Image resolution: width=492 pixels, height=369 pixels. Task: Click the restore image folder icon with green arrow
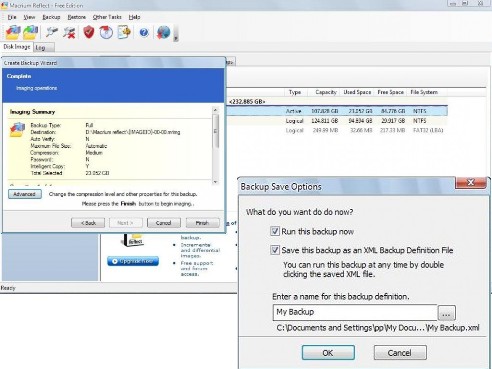click(30, 33)
